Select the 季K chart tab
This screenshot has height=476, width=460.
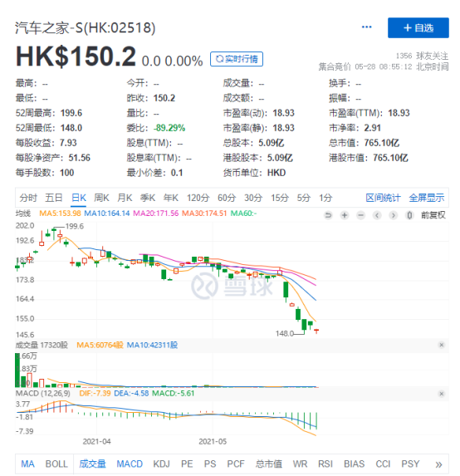tap(148, 198)
